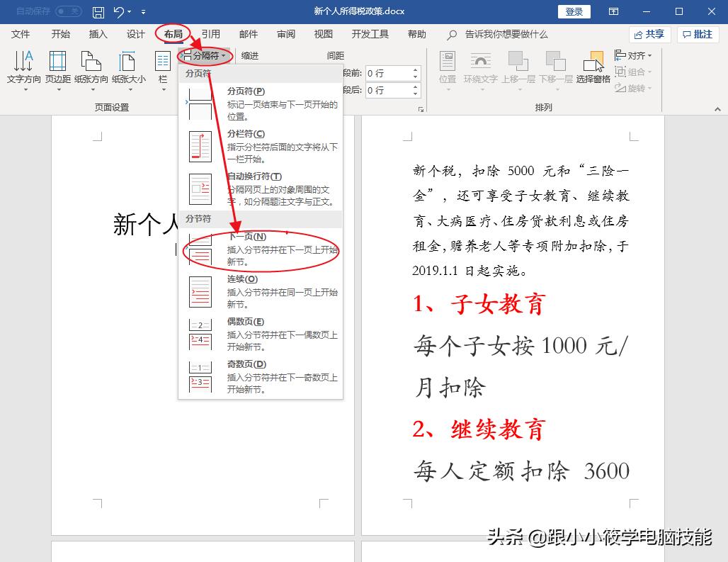Viewport: 728px width, 562px height.
Task: Open the 分隔符 (Breaks) dropdown
Action: click(205, 55)
